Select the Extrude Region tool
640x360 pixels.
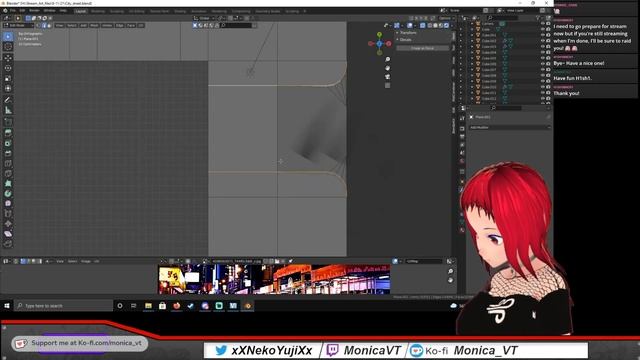click(x=8, y=133)
